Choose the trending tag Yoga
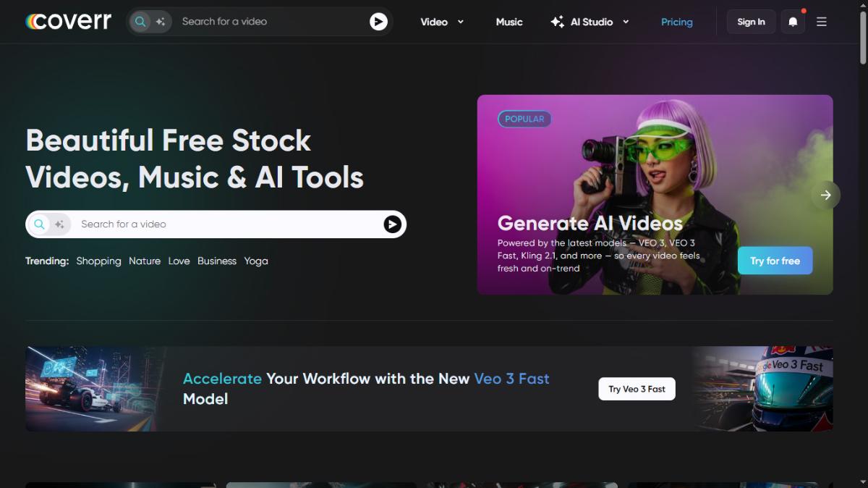The width and height of the screenshot is (868, 488). tap(256, 261)
